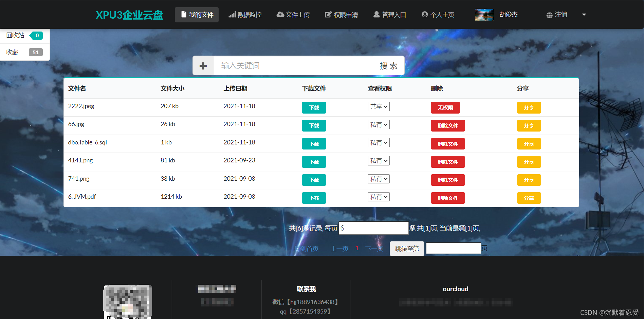The width and height of the screenshot is (644, 319).
Task: Click the 胡俊杰 profile avatar thumbnail
Action: tap(484, 15)
